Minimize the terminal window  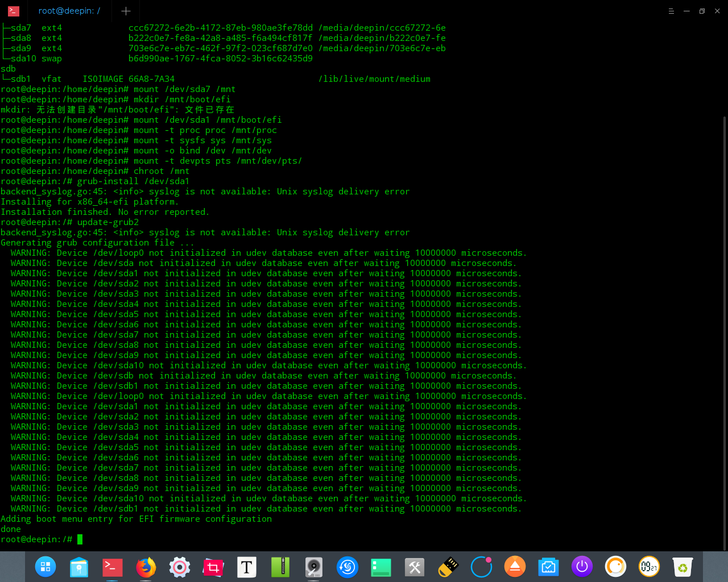click(686, 11)
